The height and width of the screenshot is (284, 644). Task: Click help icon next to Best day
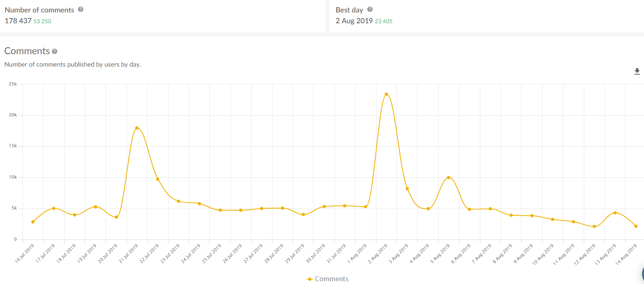click(370, 10)
